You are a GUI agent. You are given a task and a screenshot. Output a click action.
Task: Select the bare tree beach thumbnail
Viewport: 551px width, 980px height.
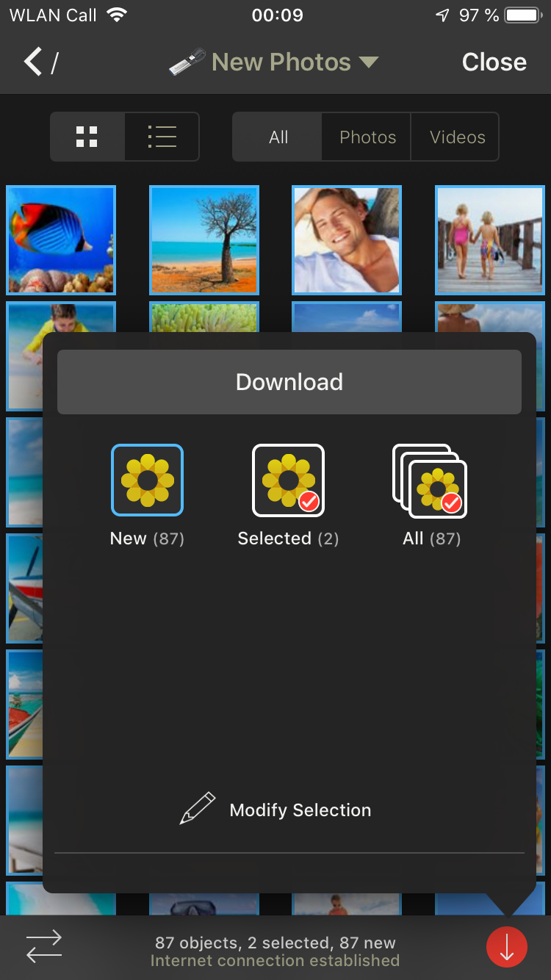(x=204, y=240)
